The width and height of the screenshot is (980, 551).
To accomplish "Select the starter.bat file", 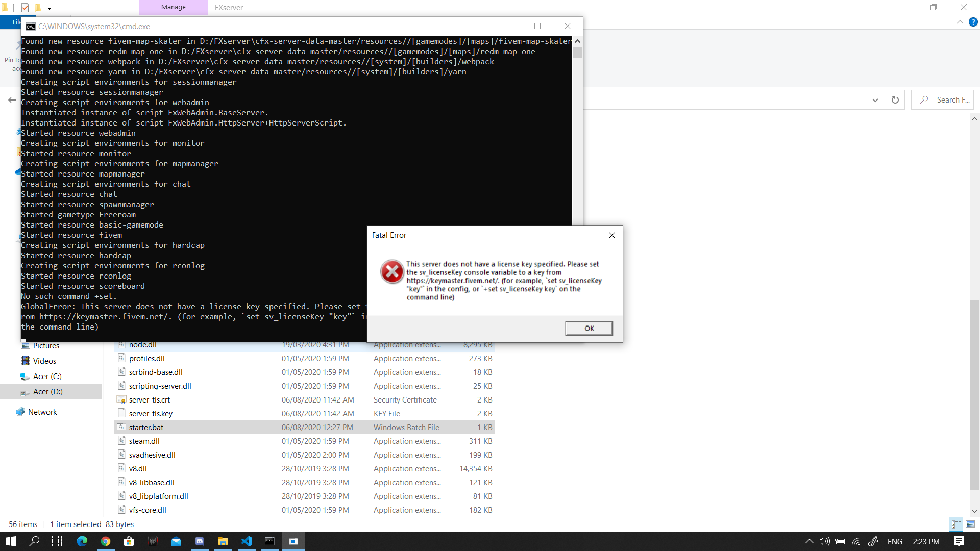I will click(146, 428).
